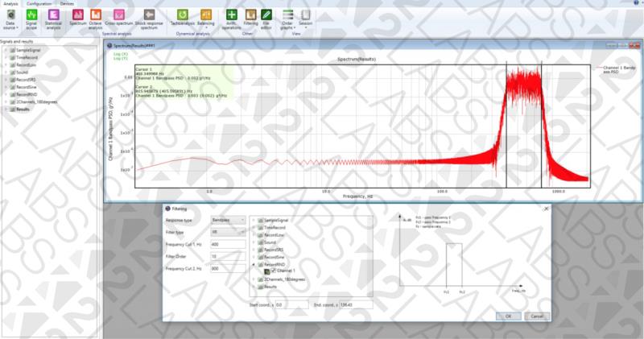Open the Response type dropdown
The height and width of the screenshot is (339, 644).
click(x=228, y=221)
